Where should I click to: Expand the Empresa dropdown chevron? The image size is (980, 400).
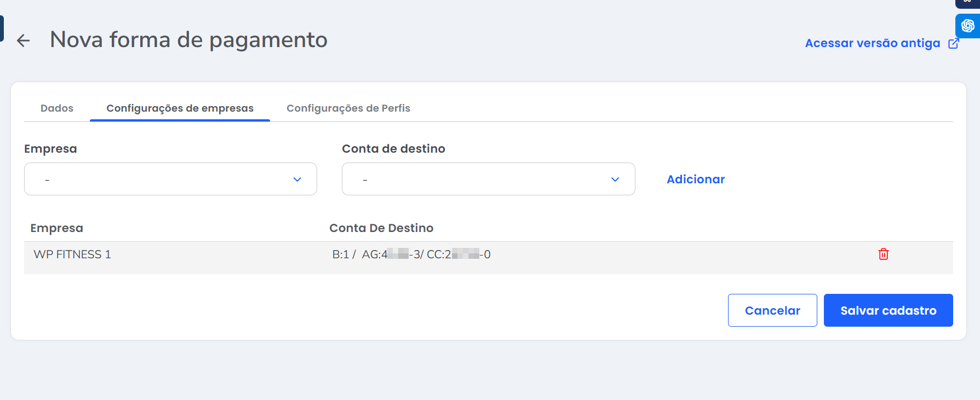click(297, 179)
